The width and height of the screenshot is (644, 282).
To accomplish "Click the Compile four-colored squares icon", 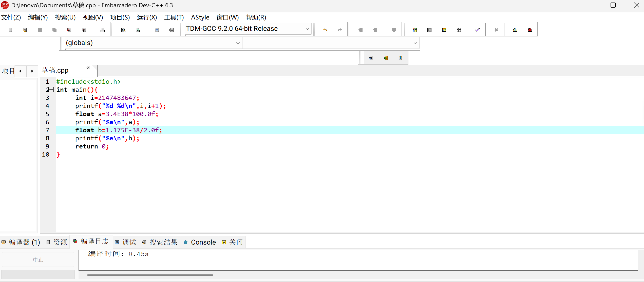I will coord(415,30).
